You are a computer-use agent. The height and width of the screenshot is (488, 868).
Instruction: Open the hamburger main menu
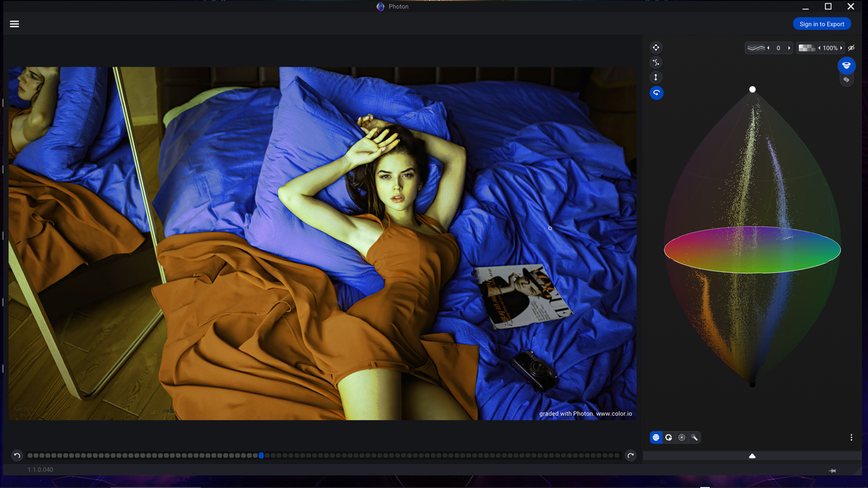click(14, 24)
